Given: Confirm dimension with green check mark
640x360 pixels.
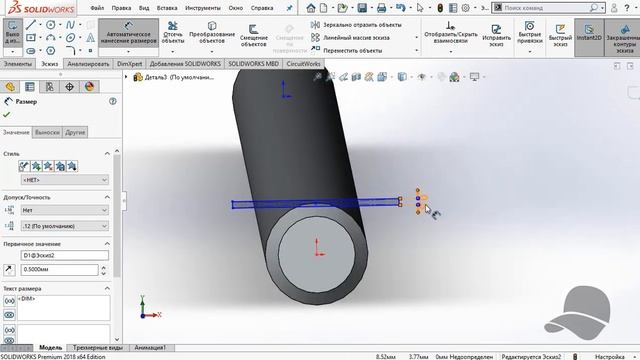Looking at the screenshot, I should click(6, 115).
